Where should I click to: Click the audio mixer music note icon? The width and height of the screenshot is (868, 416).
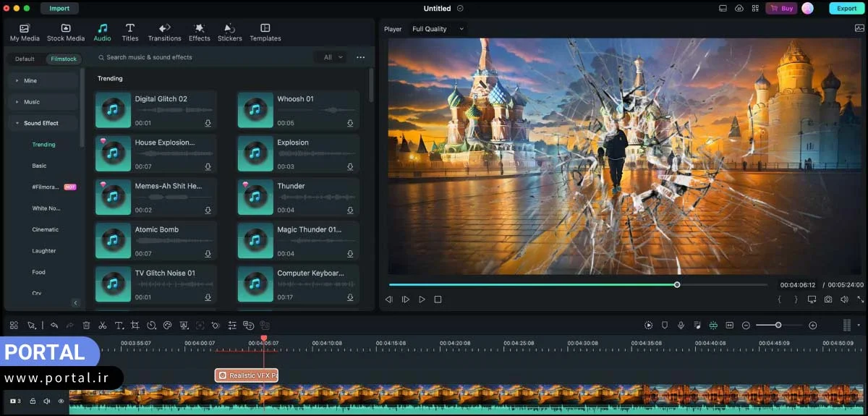(697, 326)
